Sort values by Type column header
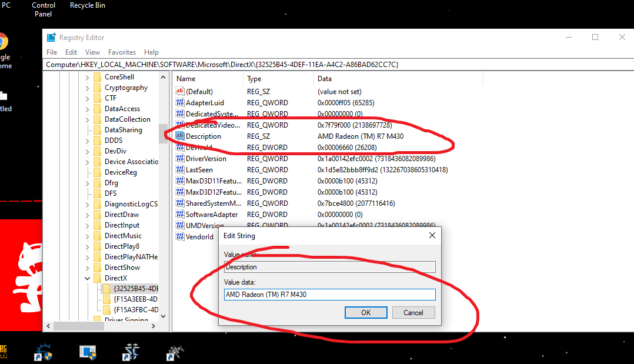 [x=279, y=79]
